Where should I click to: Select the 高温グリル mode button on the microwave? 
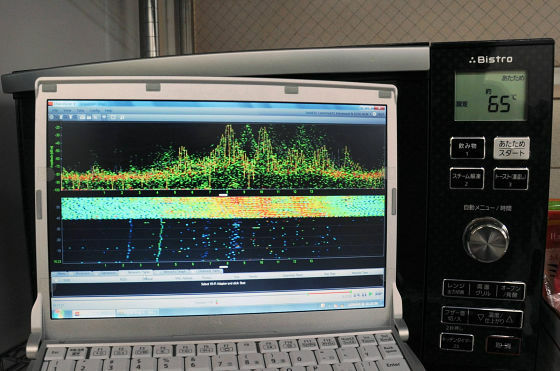click(482, 290)
